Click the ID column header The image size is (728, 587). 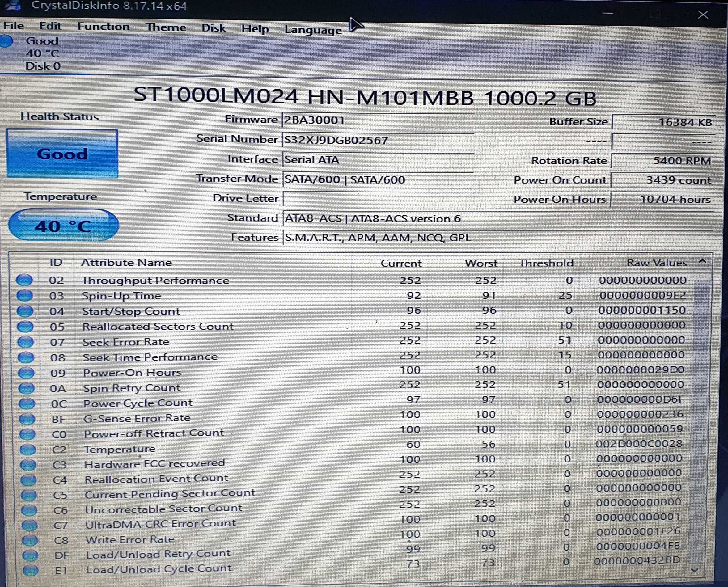point(56,262)
